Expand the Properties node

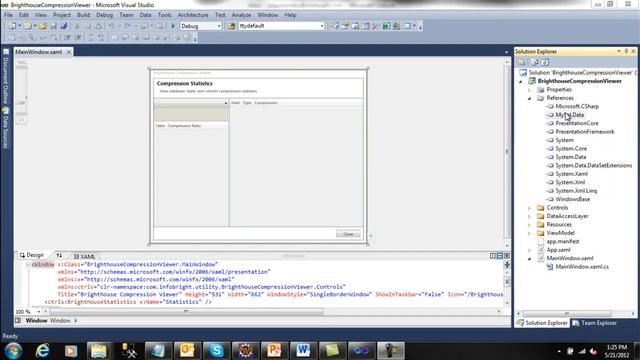(530, 90)
